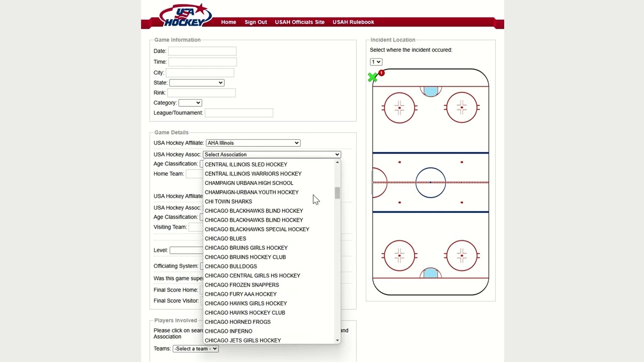Open the Category dropdown
The image size is (644, 362).
(x=190, y=103)
